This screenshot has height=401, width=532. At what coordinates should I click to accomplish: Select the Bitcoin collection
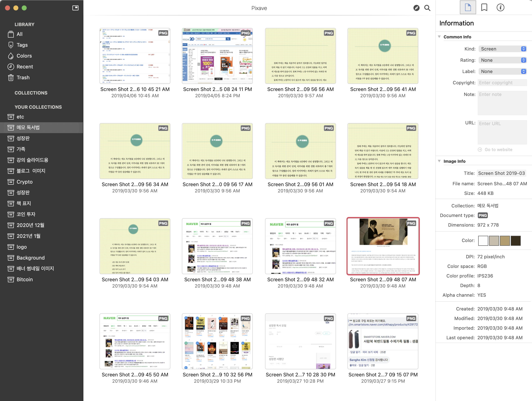(24, 279)
